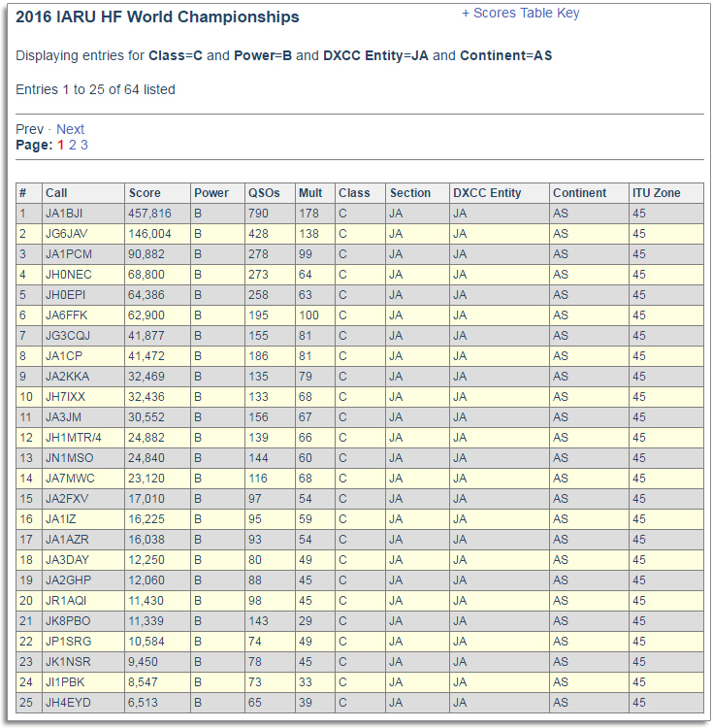Click the ITU Zone column header
The height and width of the screenshot is (728, 713).
click(657, 193)
